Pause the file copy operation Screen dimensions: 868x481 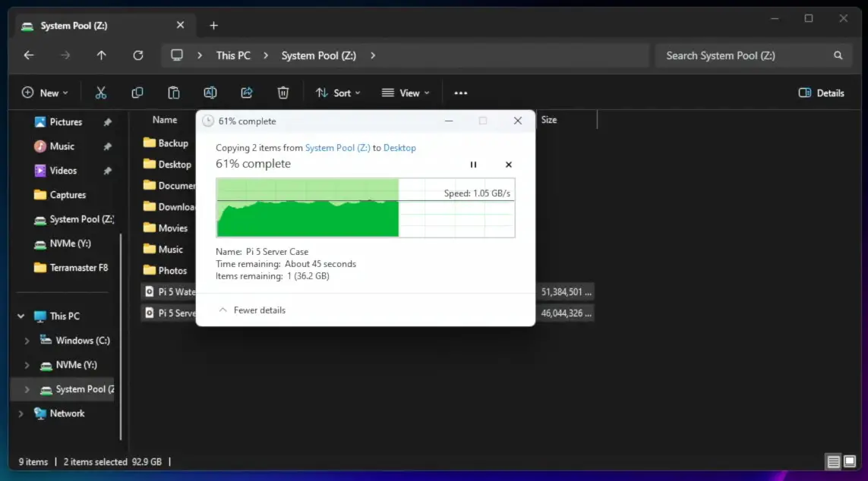coord(473,165)
